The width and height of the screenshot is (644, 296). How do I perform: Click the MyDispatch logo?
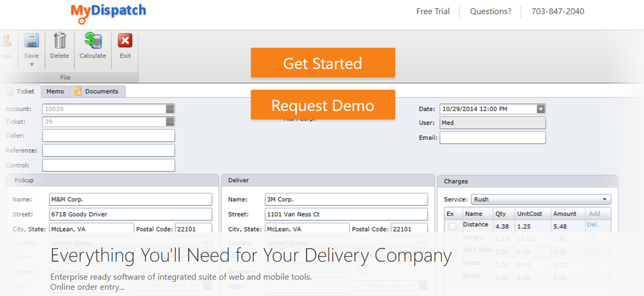pos(108,13)
